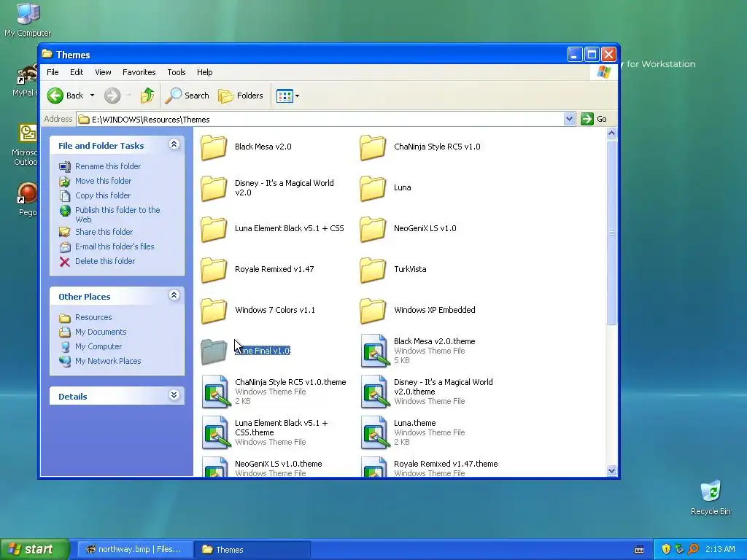Click Rename this folder link
747x560 pixels.
point(108,166)
